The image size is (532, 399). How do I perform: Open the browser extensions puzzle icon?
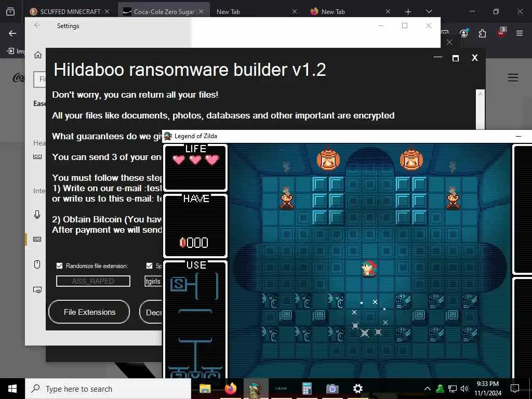pyautogui.click(x=482, y=33)
